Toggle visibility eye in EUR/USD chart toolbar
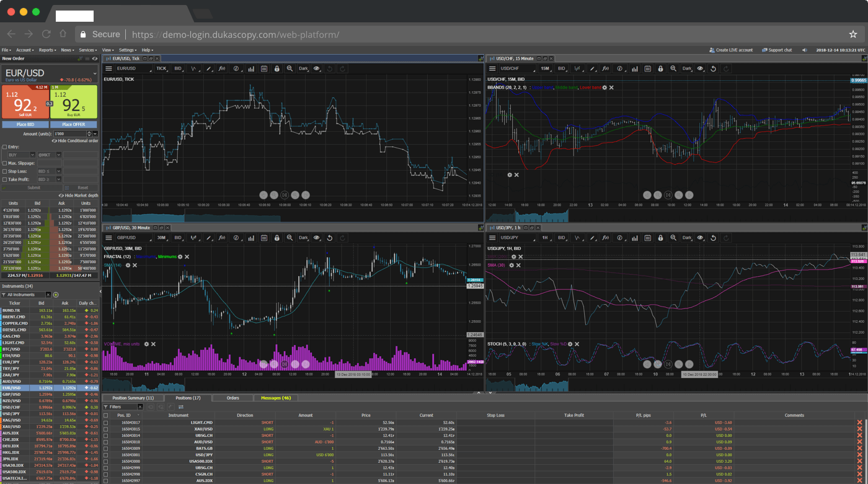The height and width of the screenshot is (484, 868). coord(317,69)
